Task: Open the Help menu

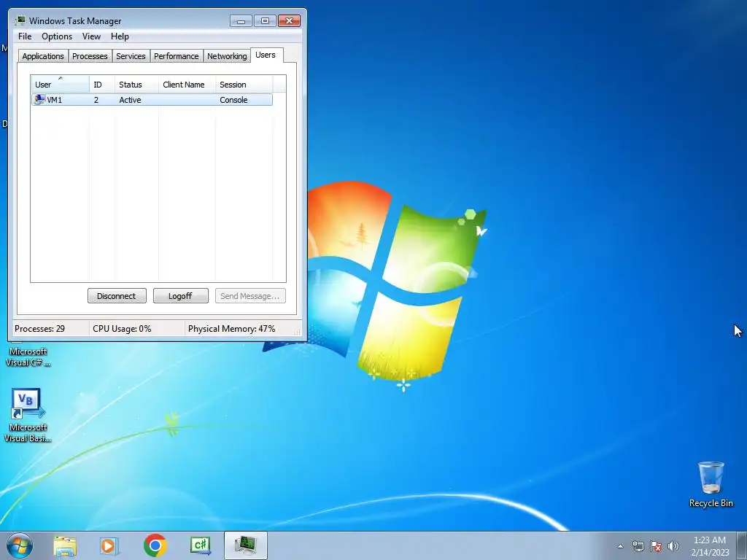Action: pos(120,36)
